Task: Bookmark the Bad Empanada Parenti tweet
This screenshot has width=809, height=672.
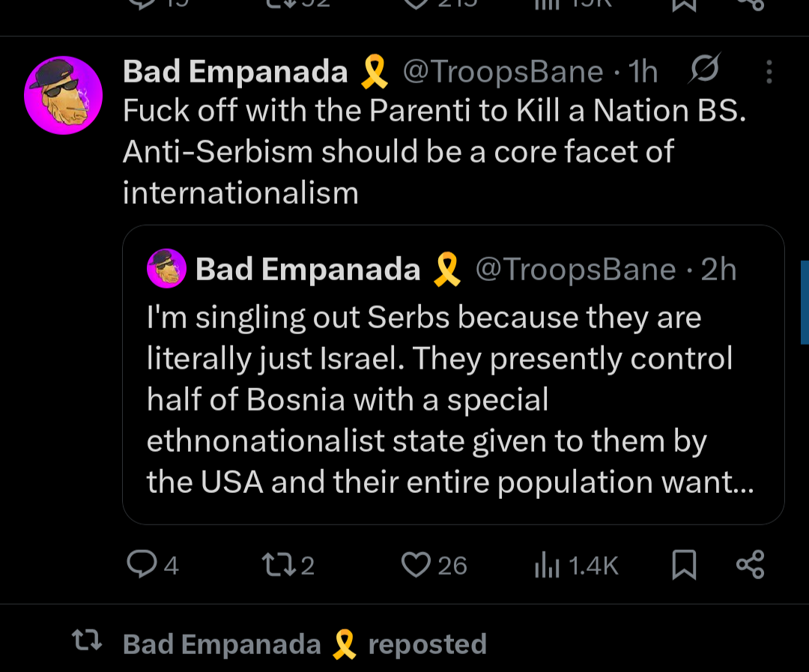Action: pos(683,565)
